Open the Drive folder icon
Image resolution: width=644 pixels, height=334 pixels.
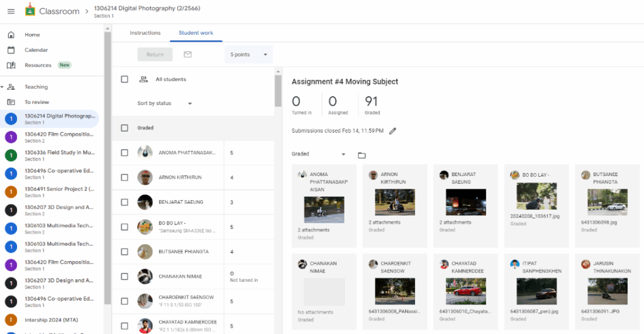[x=362, y=155]
